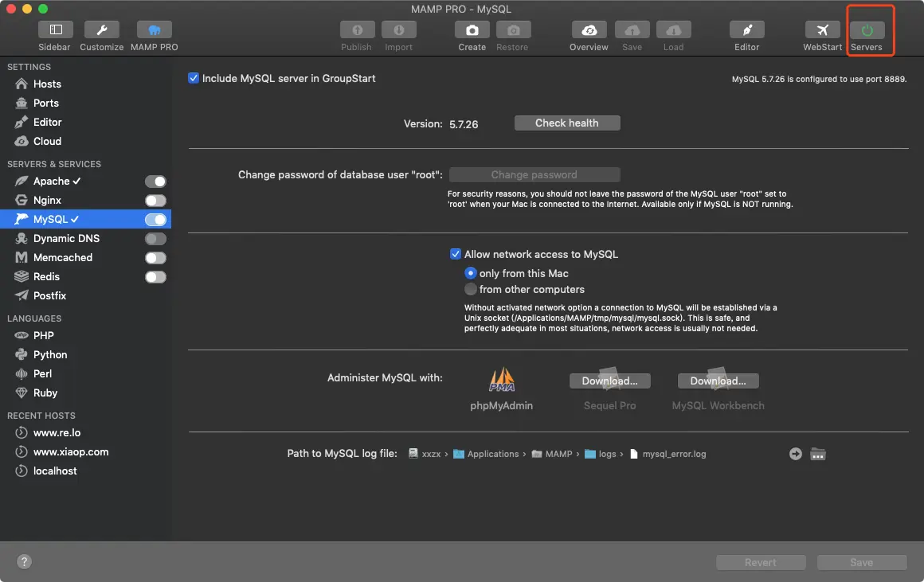Choose log path with ellipsis folder icon

(x=818, y=454)
